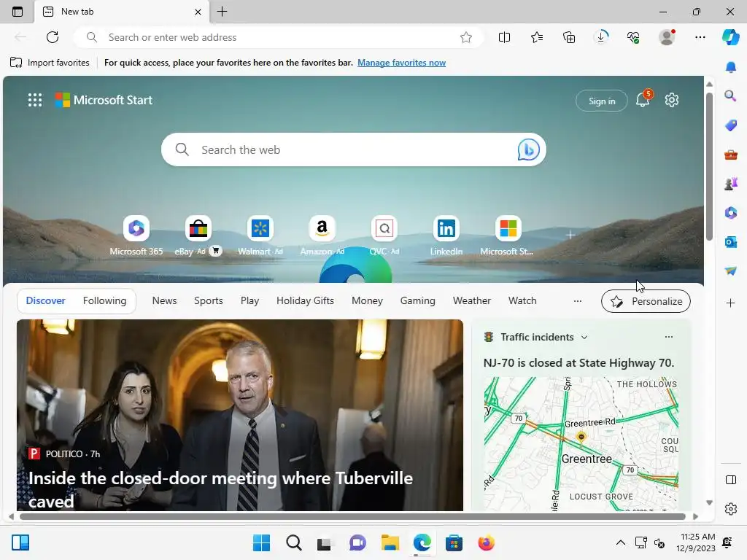Add a new quick link site

(x=570, y=235)
